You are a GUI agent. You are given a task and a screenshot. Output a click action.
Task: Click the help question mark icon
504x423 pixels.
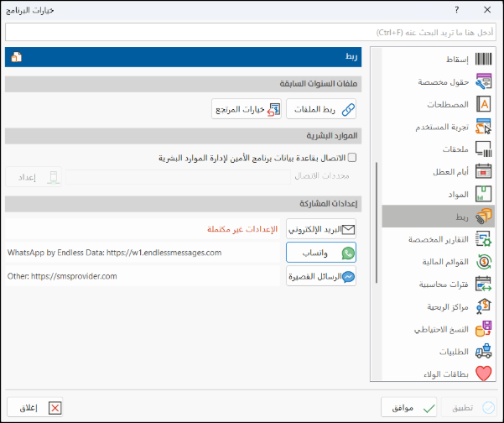(457, 10)
